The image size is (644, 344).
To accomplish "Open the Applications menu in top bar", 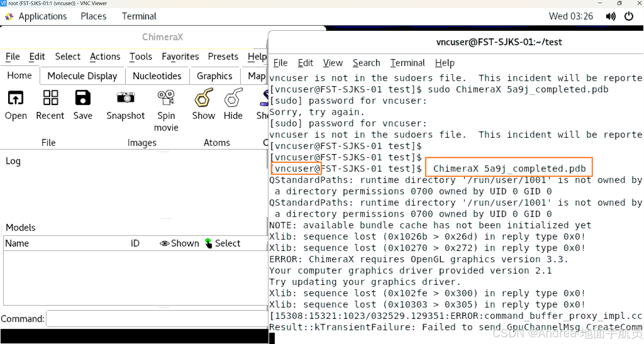I will [43, 16].
